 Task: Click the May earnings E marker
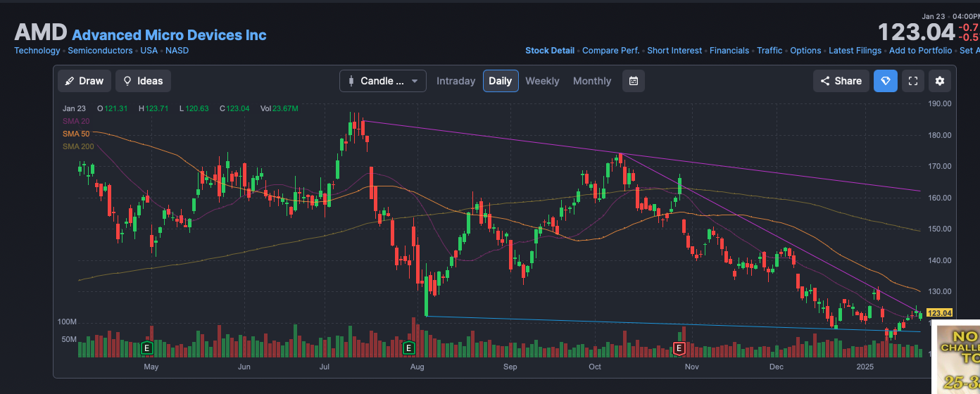147,348
